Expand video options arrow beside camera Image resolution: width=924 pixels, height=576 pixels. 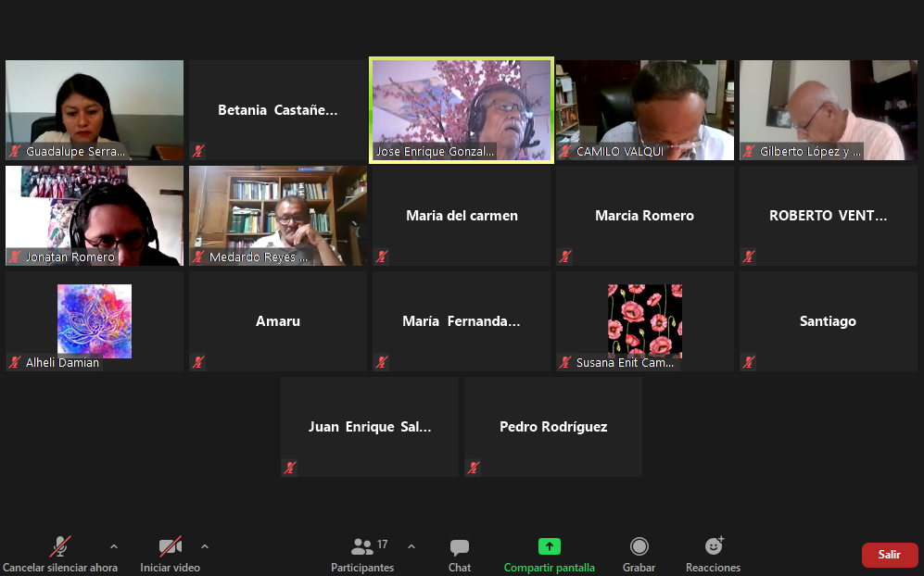pyautogui.click(x=205, y=546)
